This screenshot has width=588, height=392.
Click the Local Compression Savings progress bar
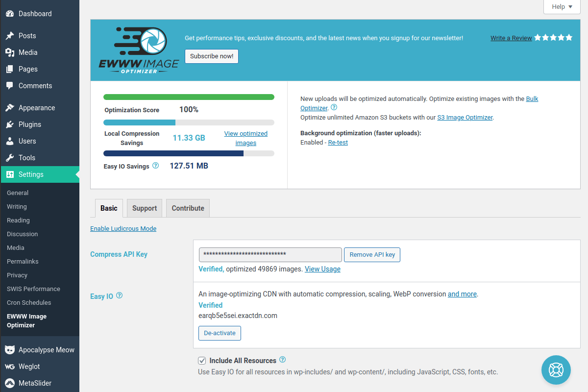(189, 122)
